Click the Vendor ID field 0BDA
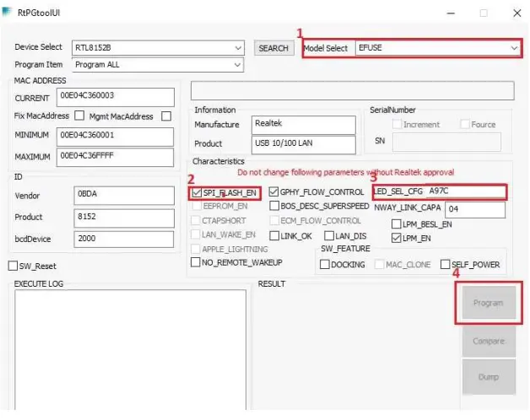 coord(124,196)
